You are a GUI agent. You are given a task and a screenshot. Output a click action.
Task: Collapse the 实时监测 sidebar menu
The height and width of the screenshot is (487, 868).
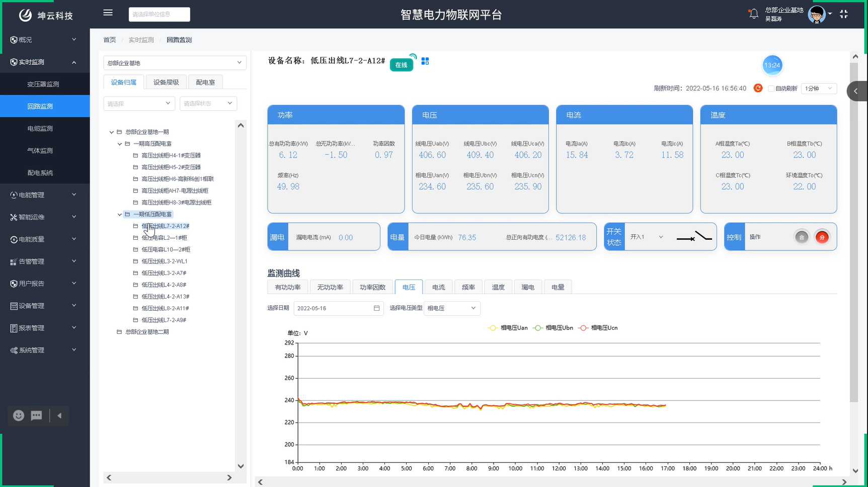(45, 62)
